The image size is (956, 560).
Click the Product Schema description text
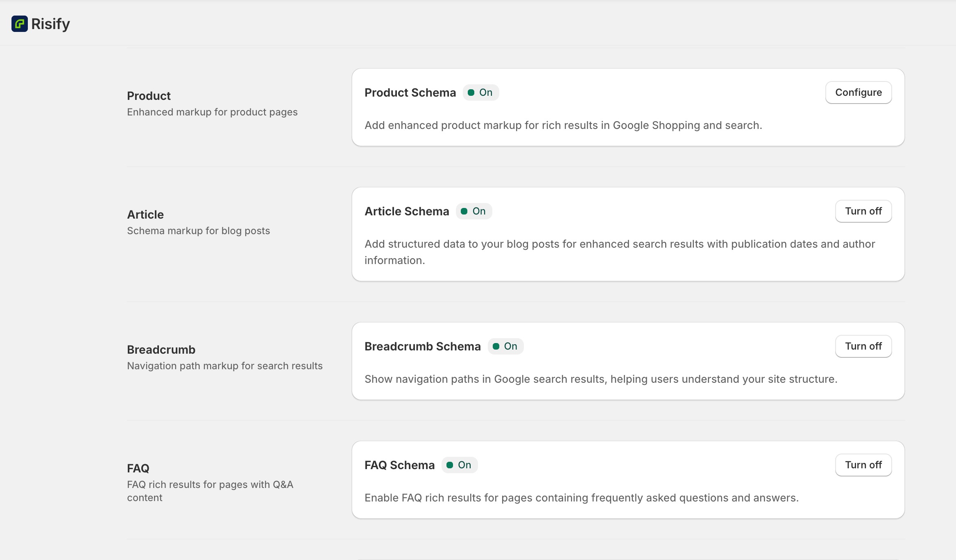click(564, 125)
